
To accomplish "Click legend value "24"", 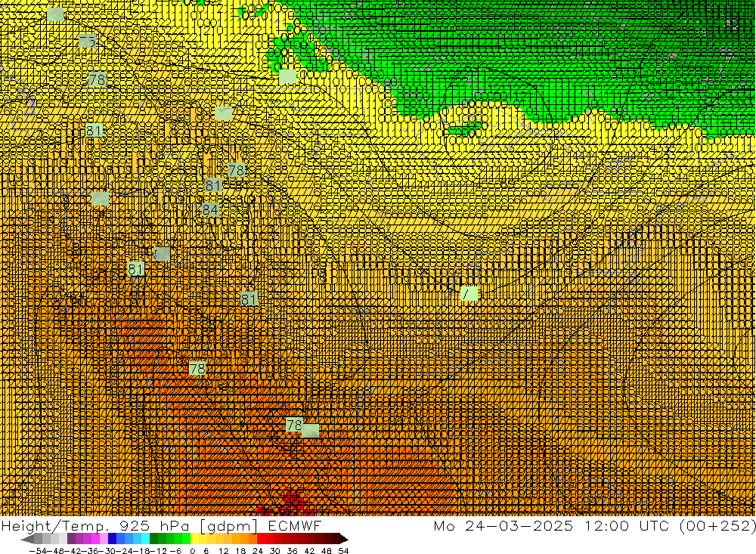I will coord(258,551).
